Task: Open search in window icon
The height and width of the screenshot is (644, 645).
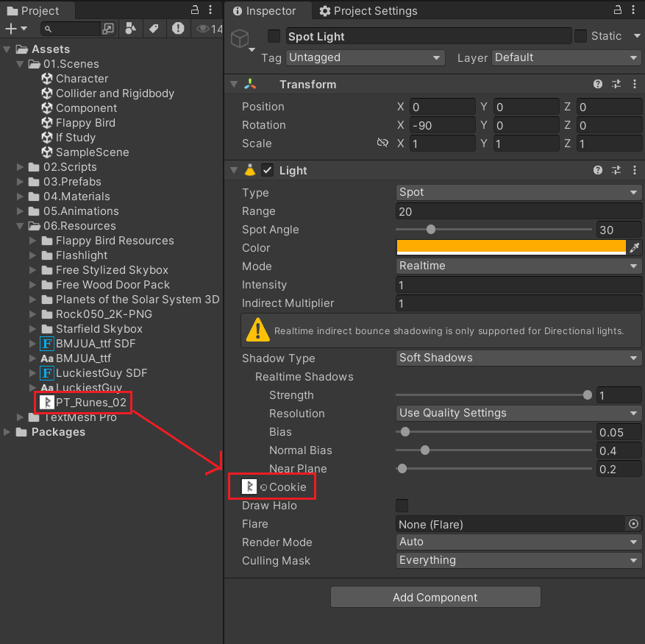Action: click(x=108, y=29)
